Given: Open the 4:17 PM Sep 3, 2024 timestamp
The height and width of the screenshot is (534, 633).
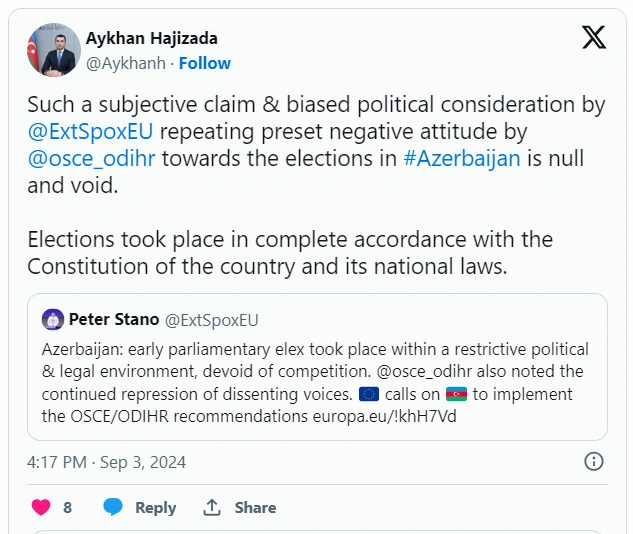Looking at the screenshot, I should coord(106,462).
